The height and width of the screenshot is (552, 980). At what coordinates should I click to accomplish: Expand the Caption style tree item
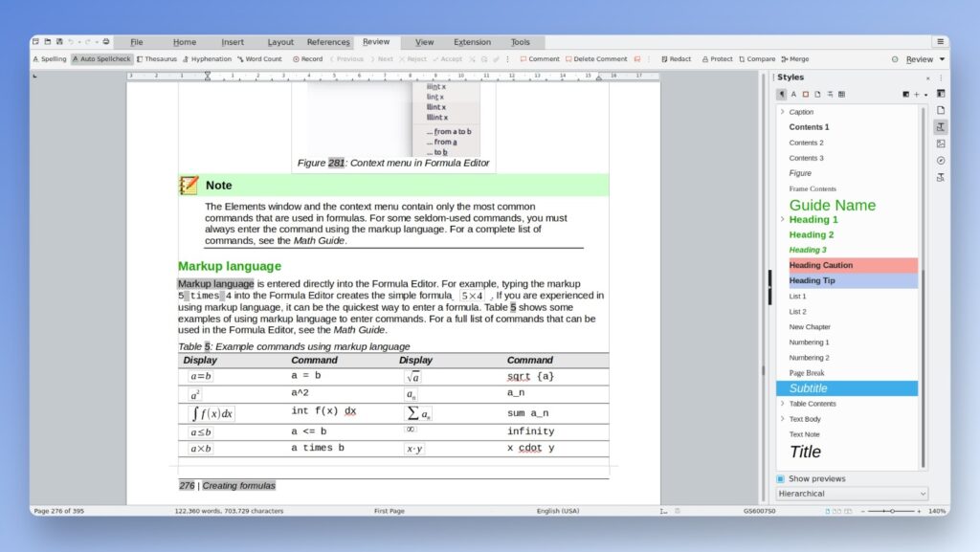[x=783, y=112]
